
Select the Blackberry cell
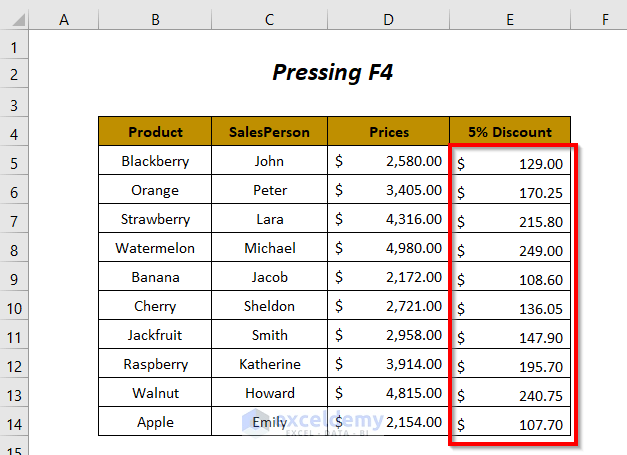pyautogui.click(x=155, y=161)
